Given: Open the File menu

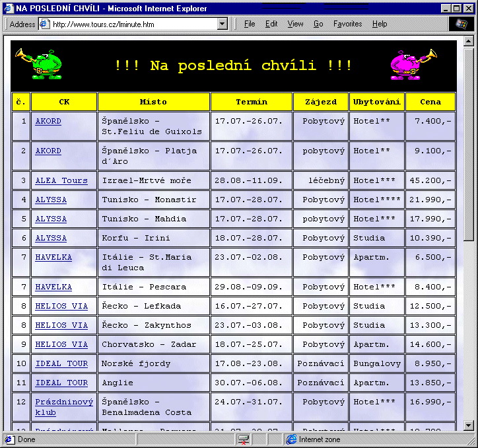Looking at the screenshot, I should point(250,24).
